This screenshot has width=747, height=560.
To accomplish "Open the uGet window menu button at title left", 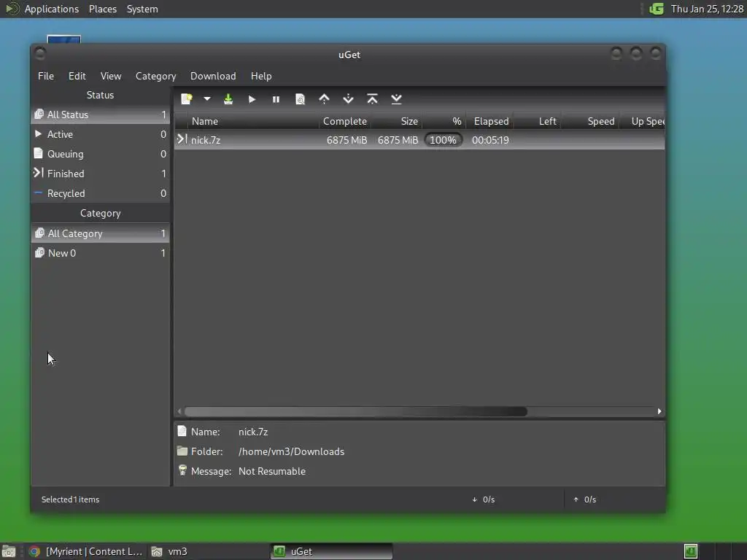I will (x=40, y=54).
